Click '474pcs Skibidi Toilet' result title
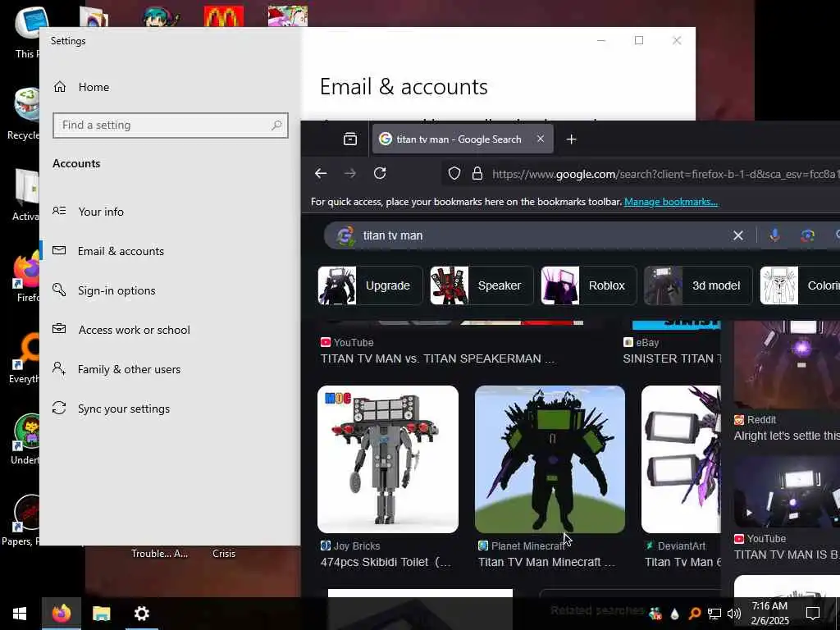 tap(386, 562)
